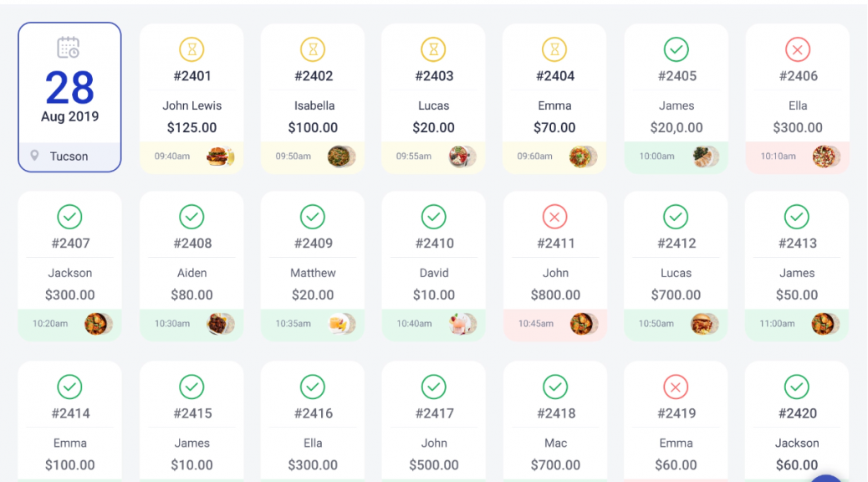Open the pizza thumbnail on Ella's order #2406

[826, 156]
